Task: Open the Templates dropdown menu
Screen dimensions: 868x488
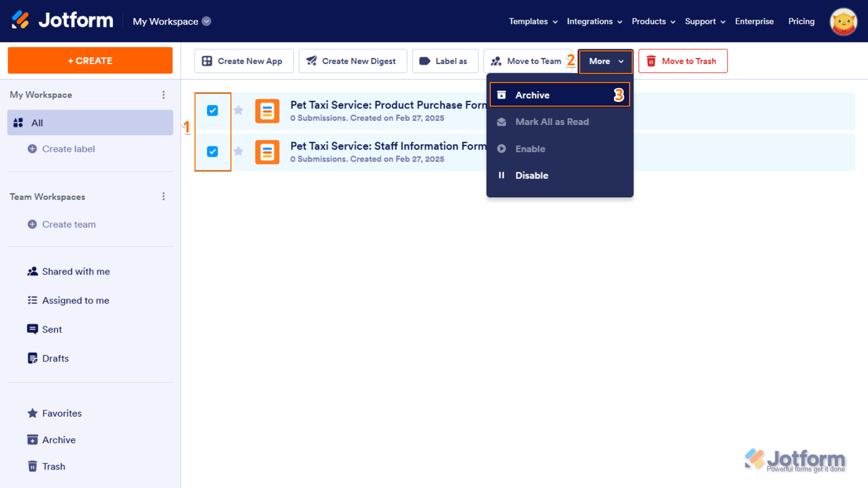Action: tap(533, 21)
